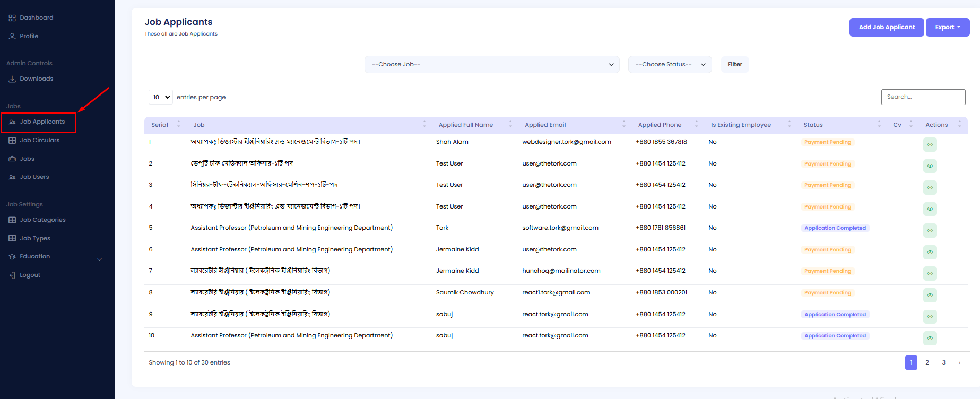Click the Dashboard grid icon in sidebar
The height and width of the screenshot is (399, 980).
(12, 18)
